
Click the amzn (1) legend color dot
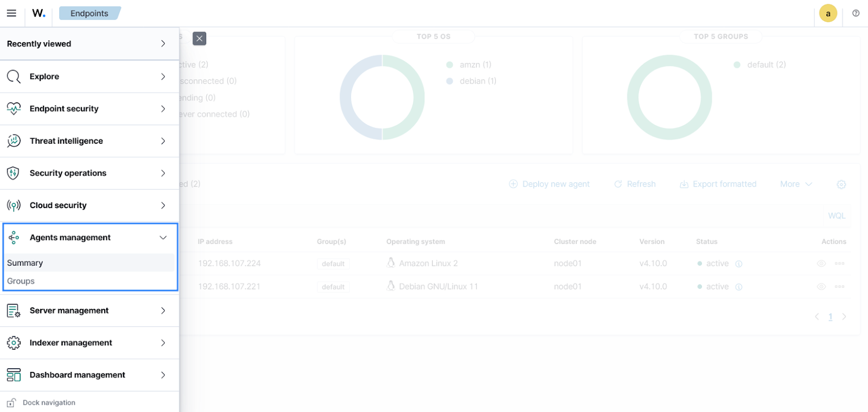coord(450,65)
